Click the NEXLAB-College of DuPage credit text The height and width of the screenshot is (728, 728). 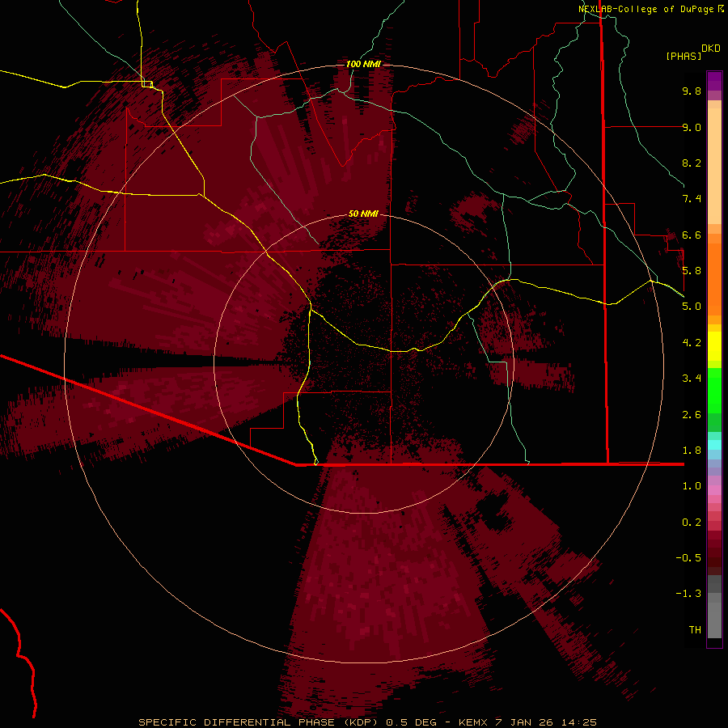[x=646, y=9]
